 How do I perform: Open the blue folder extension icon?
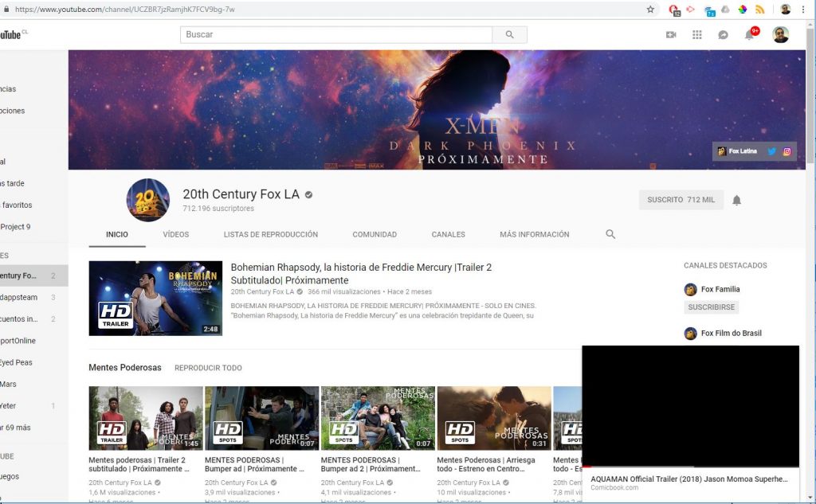pyautogui.click(x=709, y=10)
